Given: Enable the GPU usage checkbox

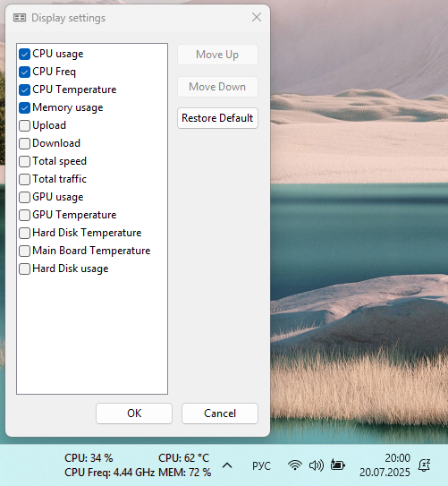Looking at the screenshot, I should tap(24, 197).
